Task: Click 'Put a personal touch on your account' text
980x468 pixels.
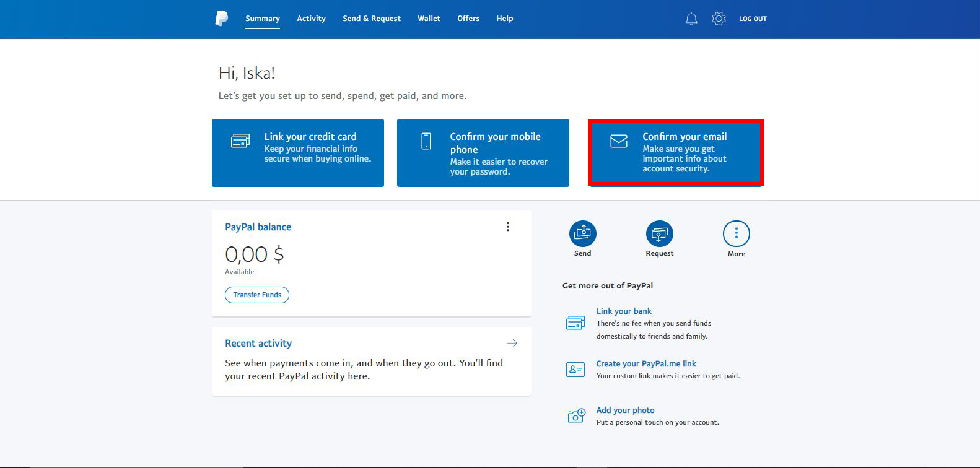Action: (658, 422)
